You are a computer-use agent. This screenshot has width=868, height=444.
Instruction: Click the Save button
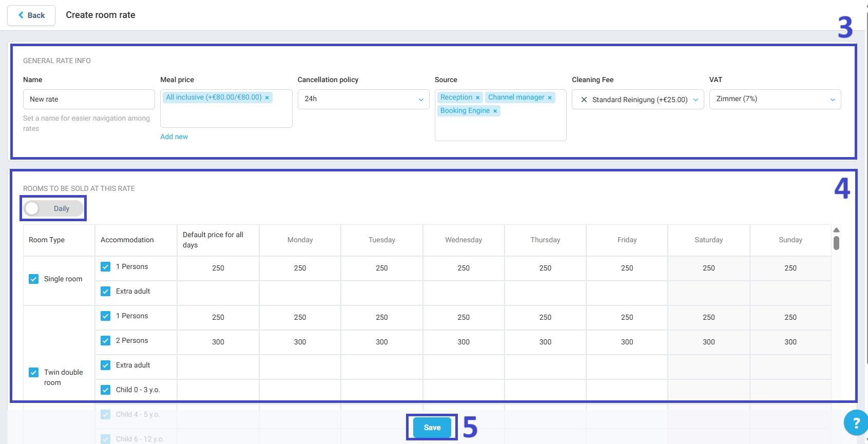432,428
